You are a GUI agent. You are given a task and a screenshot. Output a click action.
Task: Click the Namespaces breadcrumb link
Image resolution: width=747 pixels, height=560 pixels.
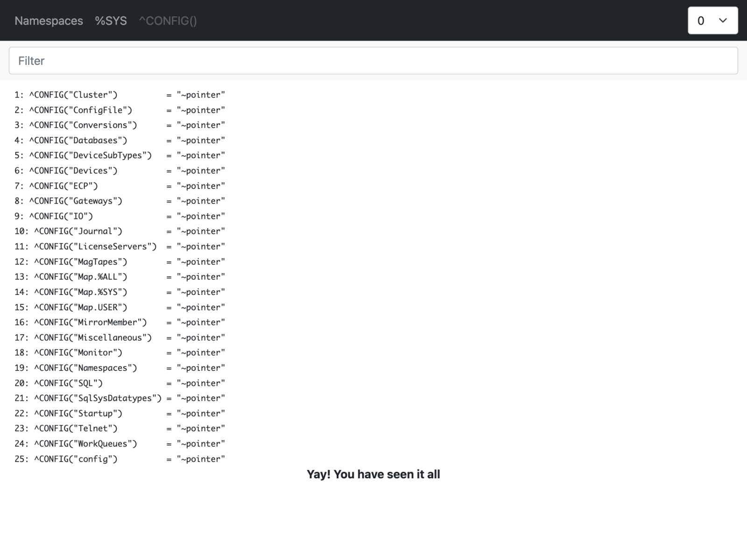click(x=49, y=21)
